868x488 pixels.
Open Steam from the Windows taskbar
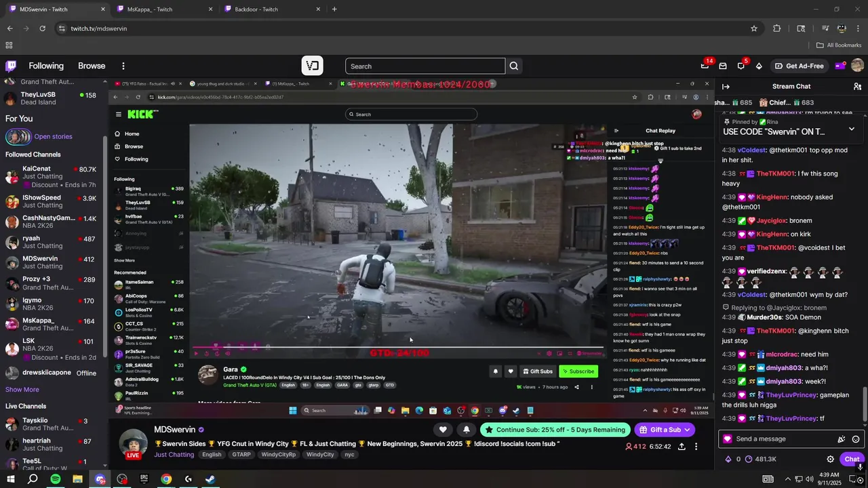click(210, 479)
